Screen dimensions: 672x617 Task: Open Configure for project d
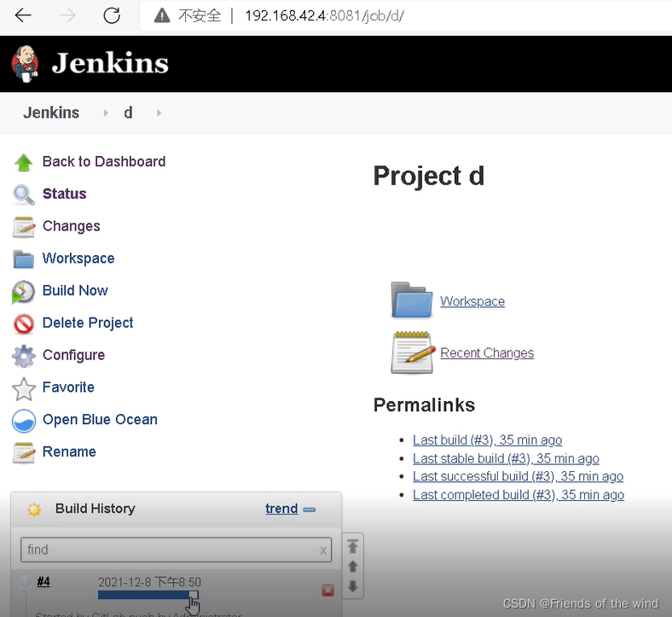(x=73, y=355)
